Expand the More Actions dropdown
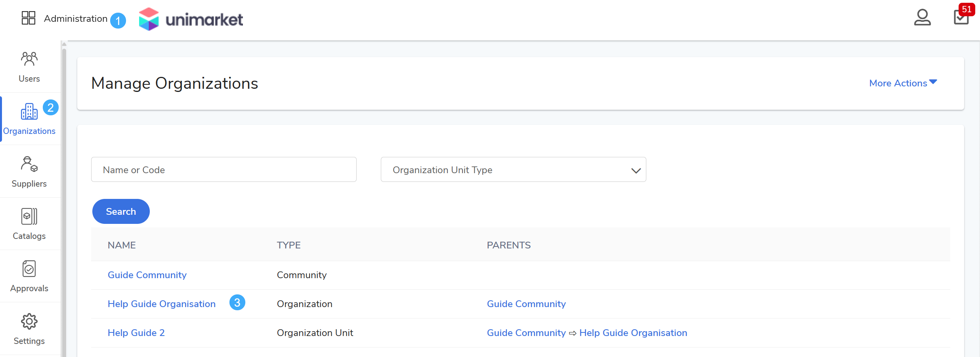 point(903,83)
